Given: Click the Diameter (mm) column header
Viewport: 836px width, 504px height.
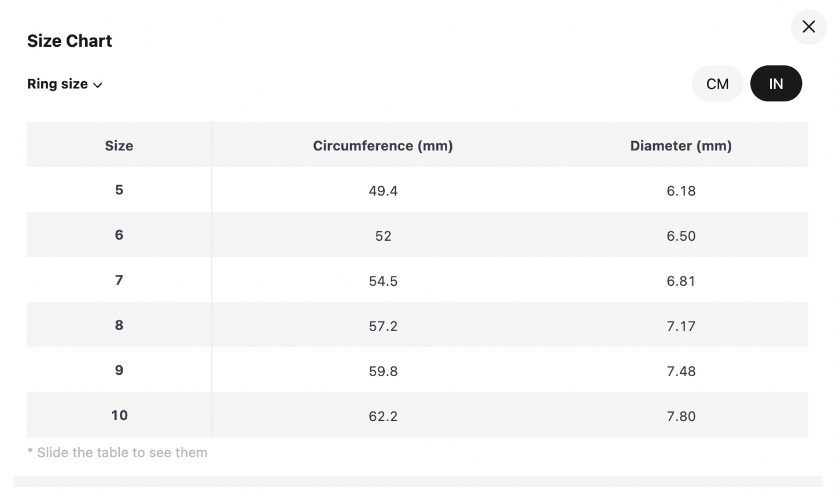Looking at the screenshot, I should pyautogui.click(x=681, y=145).
